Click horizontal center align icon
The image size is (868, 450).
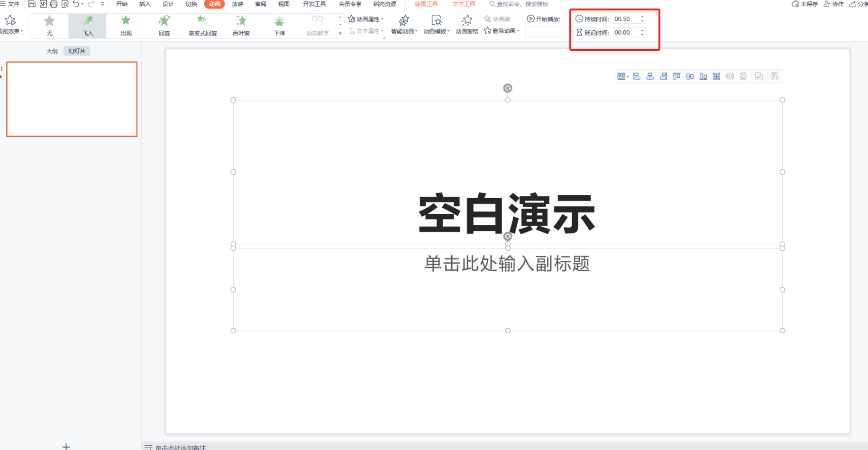point(650,76)
